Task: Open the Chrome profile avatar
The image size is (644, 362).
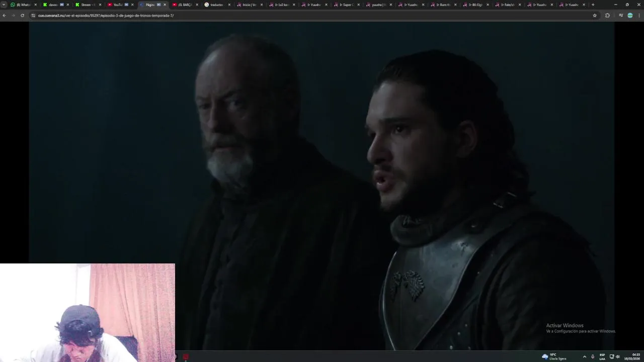Action: 630,16
